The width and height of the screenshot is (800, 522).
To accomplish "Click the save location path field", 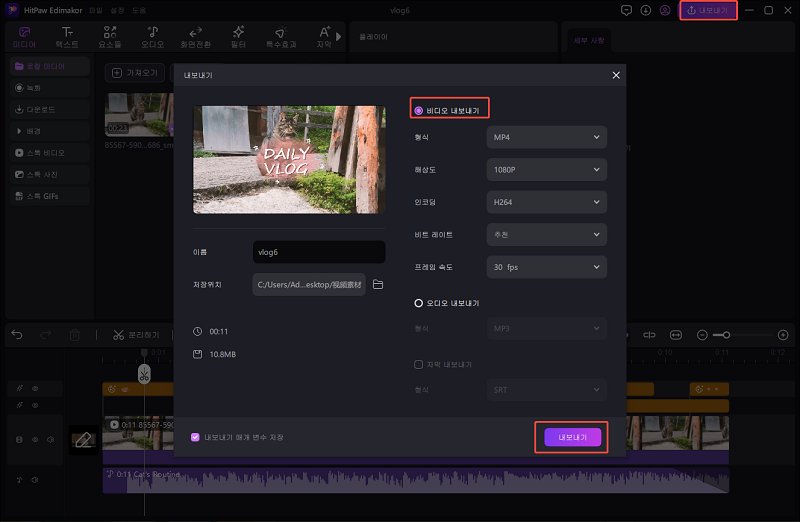I will (309, 284).
